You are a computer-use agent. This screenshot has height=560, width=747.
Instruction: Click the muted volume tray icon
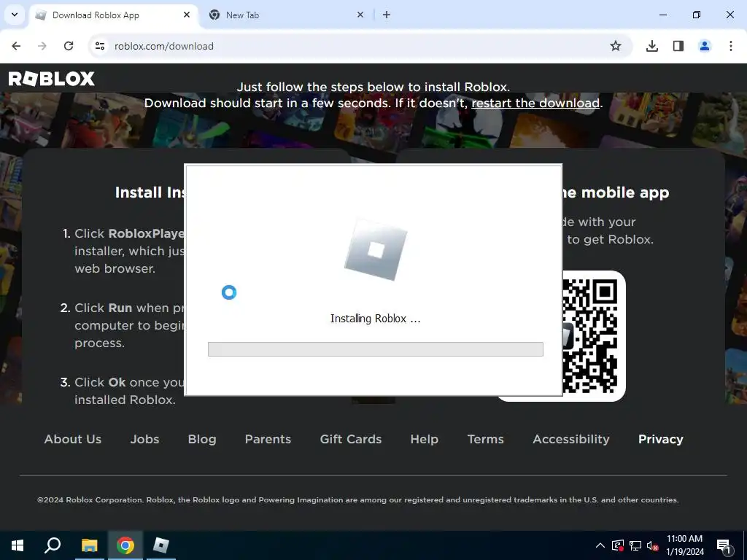click(x=653, y=545)
